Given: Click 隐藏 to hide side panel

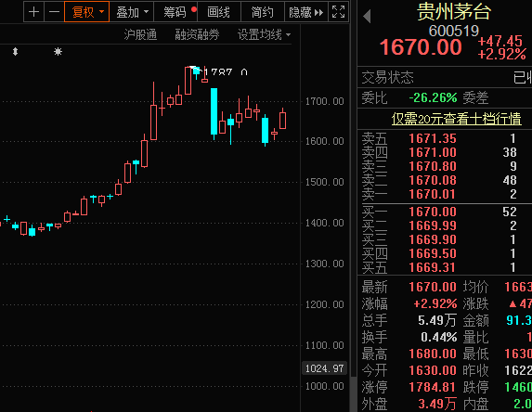Looking at the screenshot, I should [x=306, y=12].
